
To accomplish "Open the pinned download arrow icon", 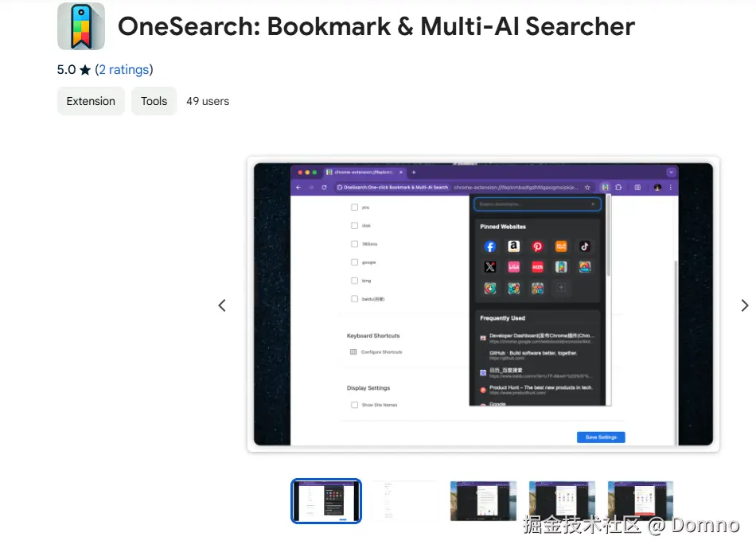I will 490,288.
